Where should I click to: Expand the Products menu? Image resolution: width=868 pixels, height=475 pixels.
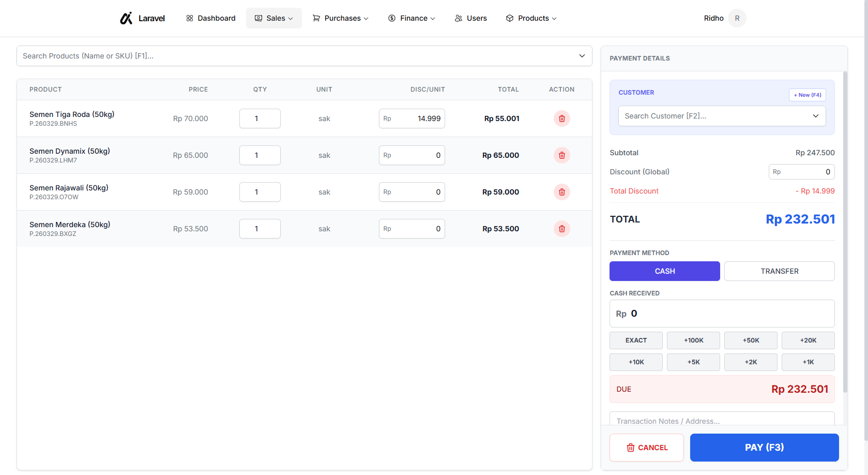tap(531, 18)
